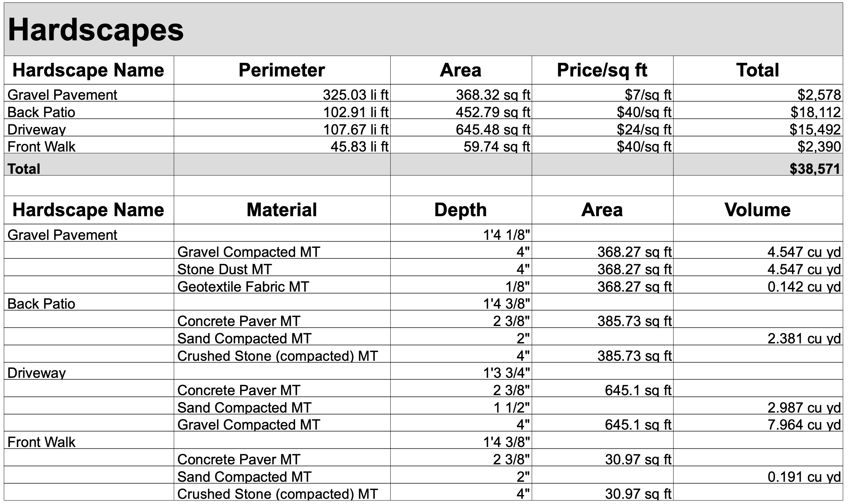Click the Back Patio depth 1'4 3/8" in second table
The image size is (848, 504).
pyautogui.click(x=461, y=302)
